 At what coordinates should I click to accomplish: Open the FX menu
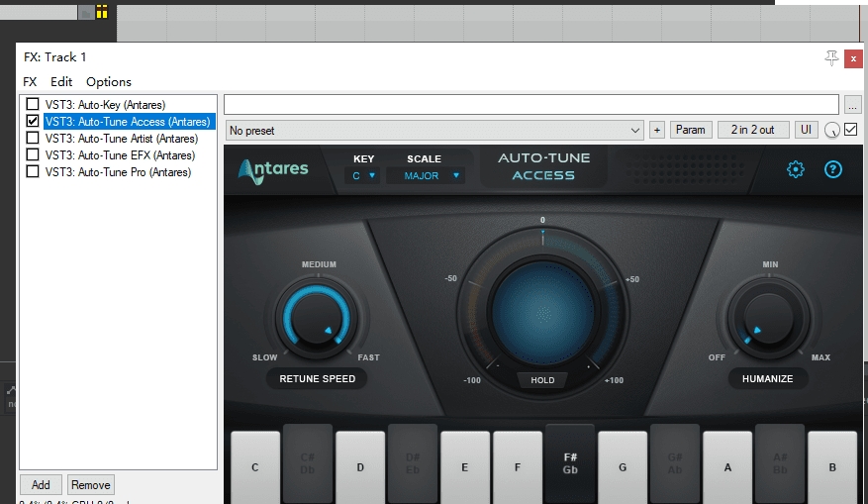(30, 81)
